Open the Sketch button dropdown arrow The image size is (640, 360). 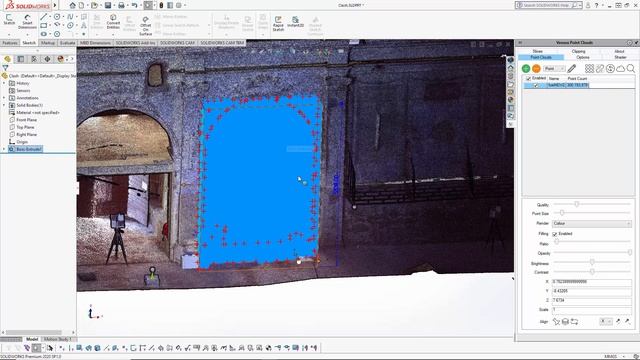point(9,34)
